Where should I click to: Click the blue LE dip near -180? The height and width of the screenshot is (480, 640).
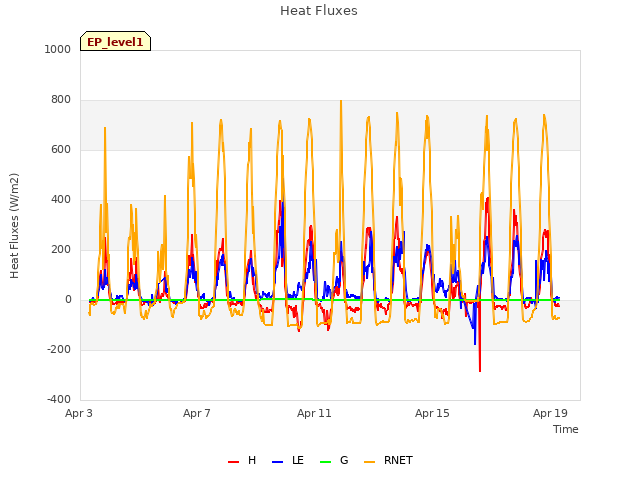pos(475,342)
